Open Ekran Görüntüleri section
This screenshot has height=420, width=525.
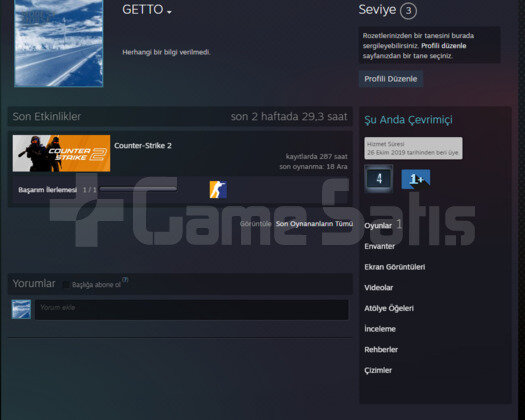395,267
